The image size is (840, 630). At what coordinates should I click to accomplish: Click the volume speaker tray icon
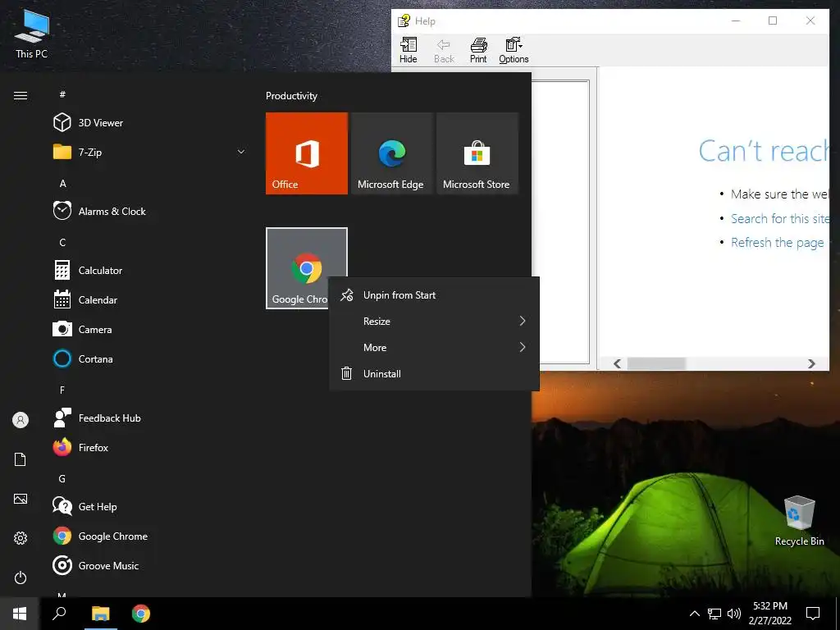point(734,614)
